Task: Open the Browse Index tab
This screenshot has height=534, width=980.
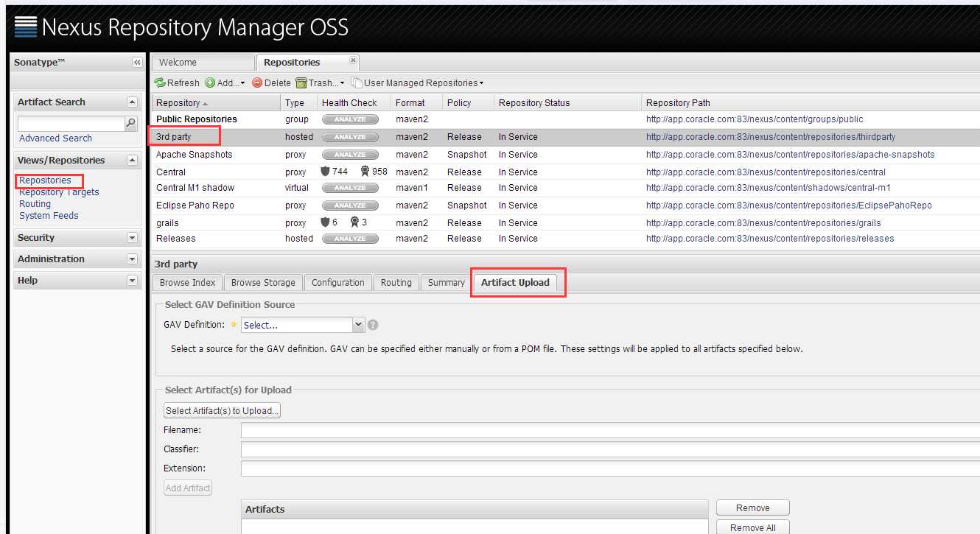Action: (188, 283)
